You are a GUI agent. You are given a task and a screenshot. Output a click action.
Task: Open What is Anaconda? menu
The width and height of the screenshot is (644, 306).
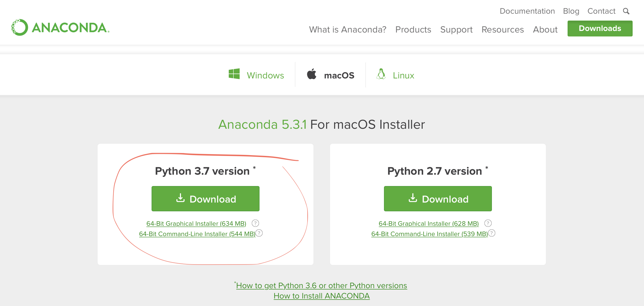[348, 29]
